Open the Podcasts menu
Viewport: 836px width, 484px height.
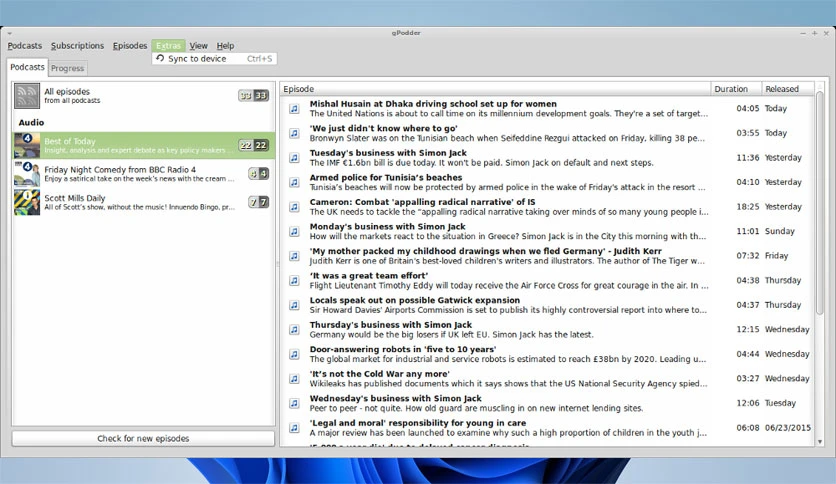[x=25, y=46]
